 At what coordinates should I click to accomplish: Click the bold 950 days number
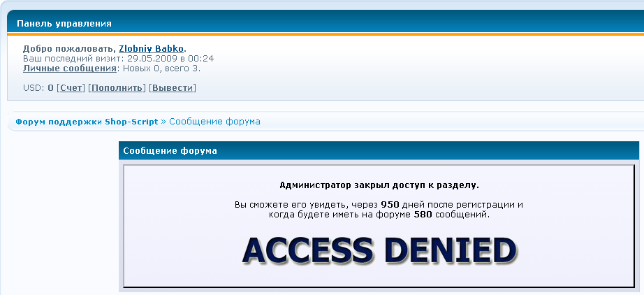tap(390, 205)
